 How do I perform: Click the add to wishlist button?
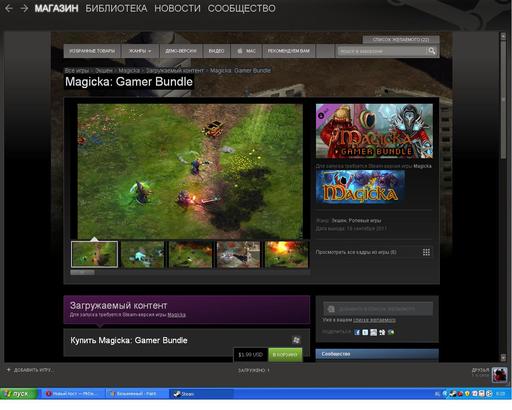[378, 309]
